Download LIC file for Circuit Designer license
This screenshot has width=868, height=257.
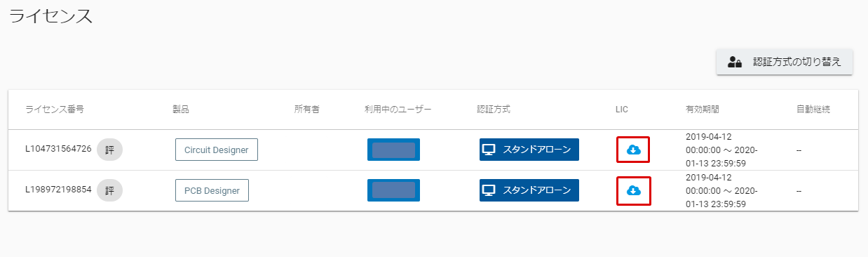pyautogui.click(x=633, y=150)
